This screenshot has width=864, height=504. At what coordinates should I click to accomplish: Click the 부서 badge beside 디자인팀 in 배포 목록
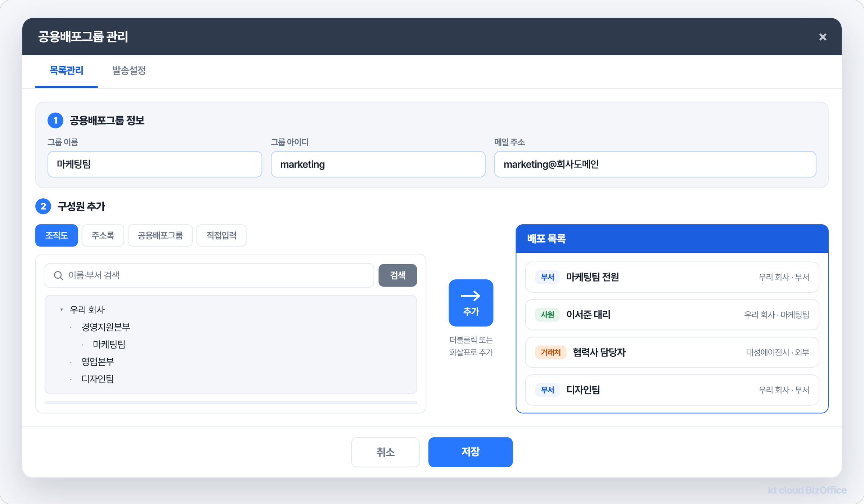point(547,390)
